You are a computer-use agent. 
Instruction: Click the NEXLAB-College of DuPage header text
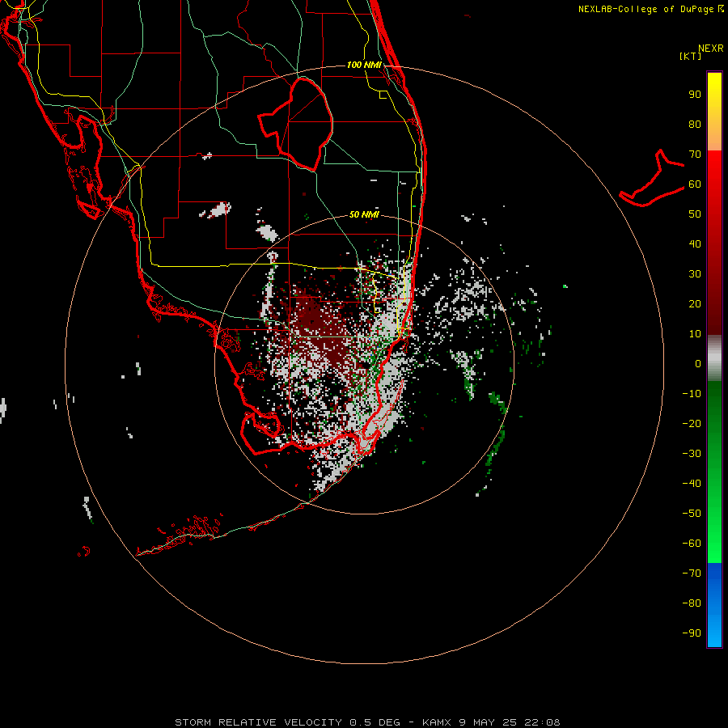(x=650, y=9)
